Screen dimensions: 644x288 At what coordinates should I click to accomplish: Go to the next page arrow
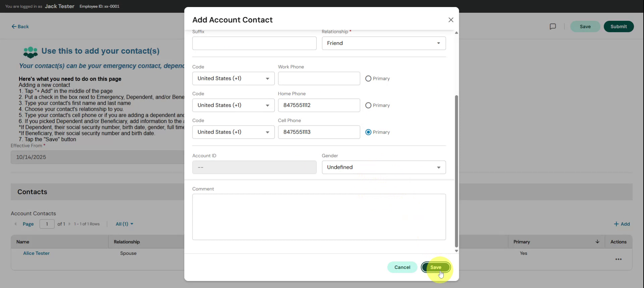click(69, 224)
